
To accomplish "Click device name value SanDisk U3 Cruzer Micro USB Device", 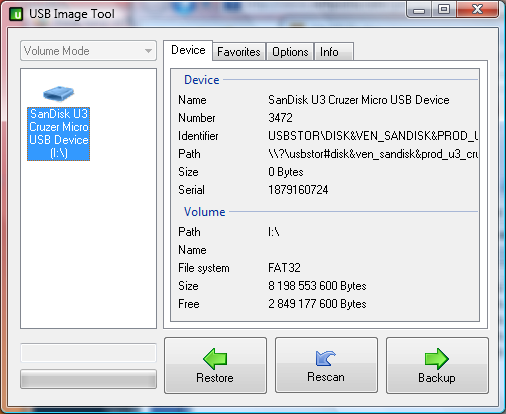I will click(x=359, y=100).
